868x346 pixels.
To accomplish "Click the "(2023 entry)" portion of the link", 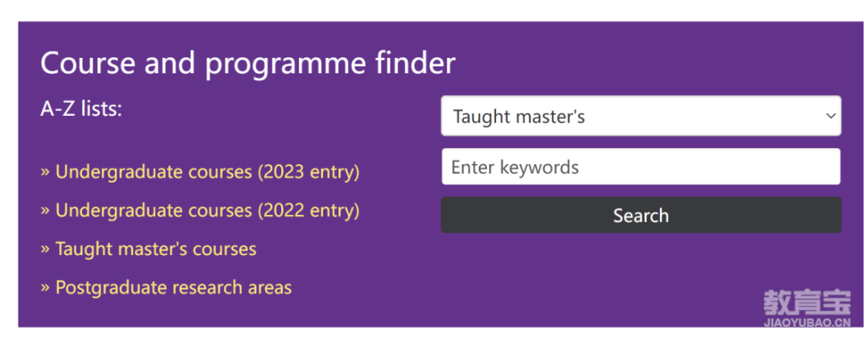I will click(309, 172).
